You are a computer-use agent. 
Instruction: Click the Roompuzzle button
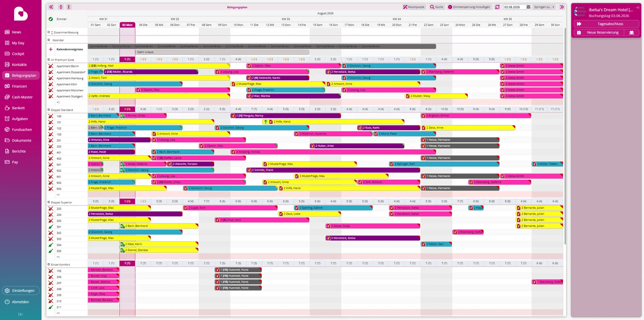(414, 7)
